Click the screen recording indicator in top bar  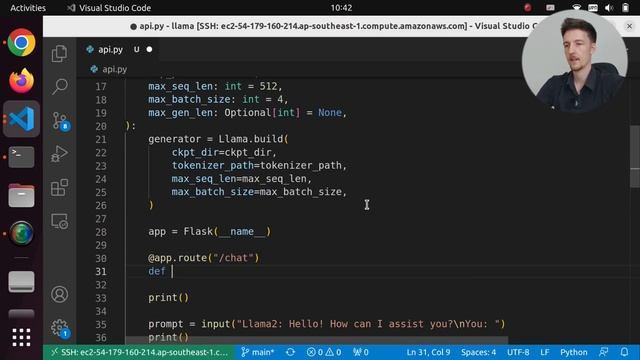[x=528, y=8]
